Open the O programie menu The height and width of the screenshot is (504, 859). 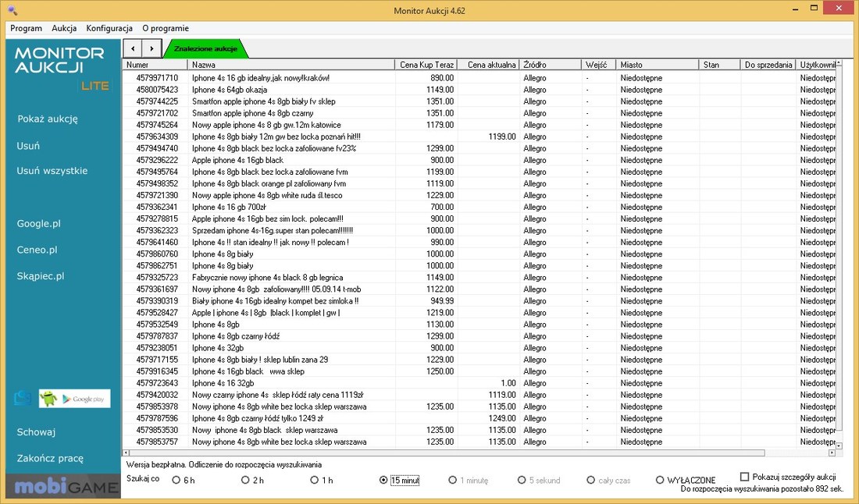tap(166, 28)
